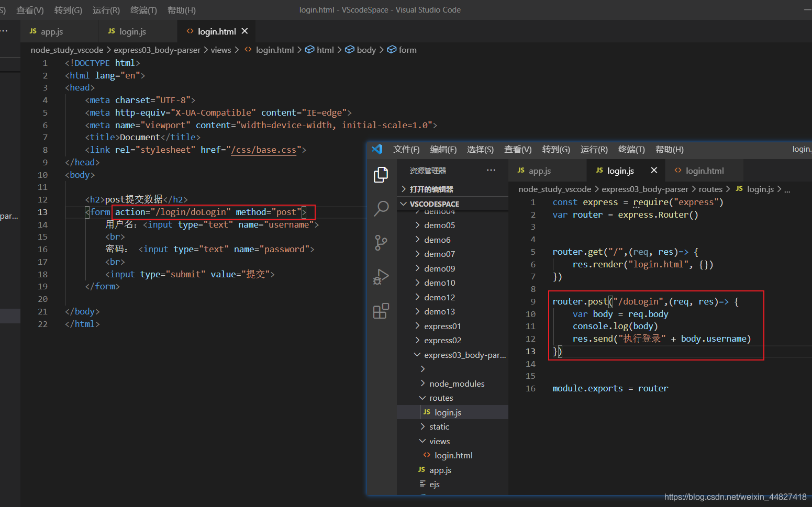Viewport: 812px width, 507px height.
Task: Open Extensions view in front window
Action: pos(381,311)
